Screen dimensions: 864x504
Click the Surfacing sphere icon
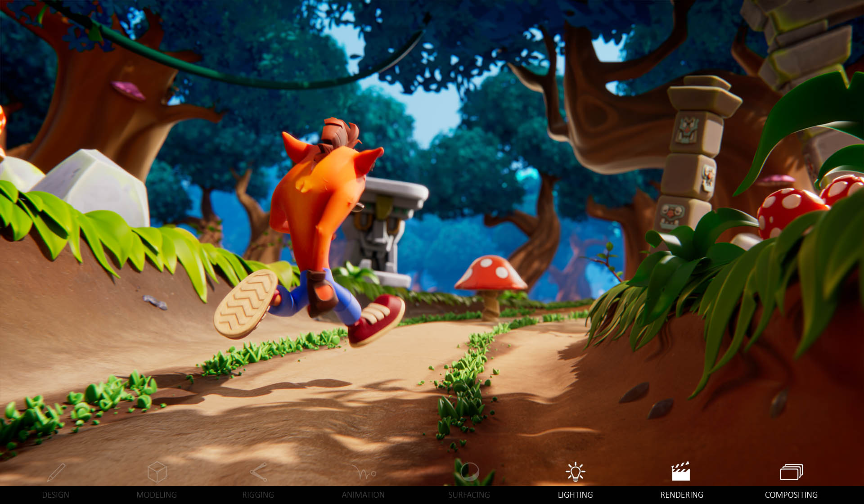[469, 472]
